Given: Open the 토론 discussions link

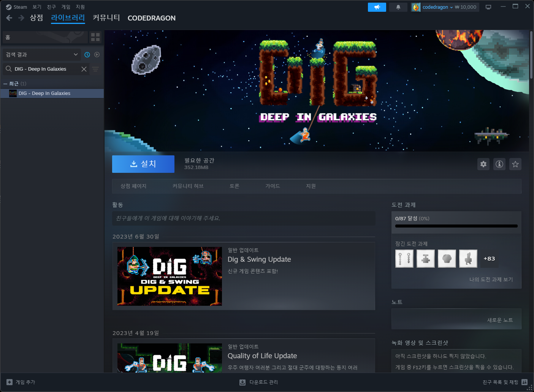Looking at the screenshot, I should pos(235,186).
